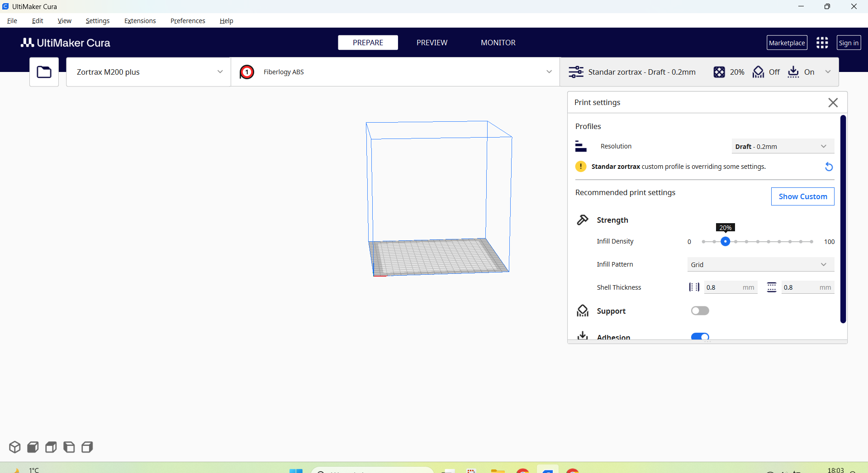The image size is (868, 473).
Task: Click the support Off icon in header
Action: 758,72
